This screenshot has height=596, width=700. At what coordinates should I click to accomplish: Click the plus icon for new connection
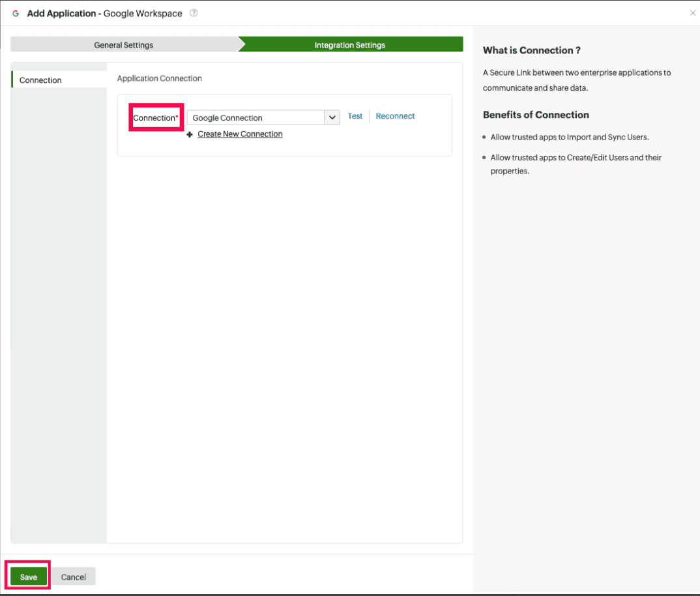(190, 134)
